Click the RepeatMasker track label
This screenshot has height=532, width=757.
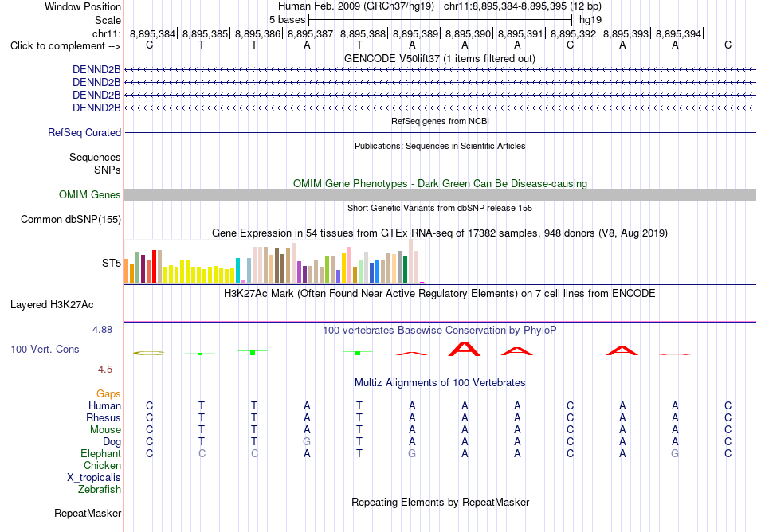pyautogui.click(x=88, y=513)
